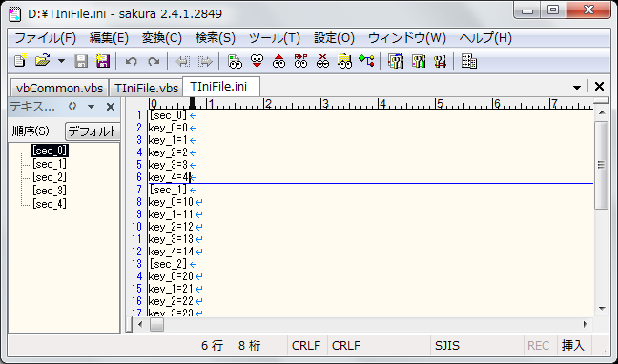Open the 検索(S) menu
Screen dimensions: 618x364
(x=216, y=38)
